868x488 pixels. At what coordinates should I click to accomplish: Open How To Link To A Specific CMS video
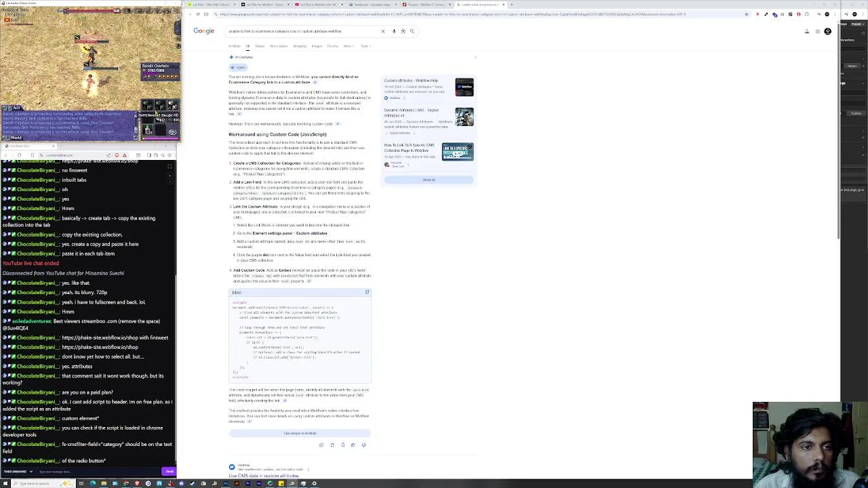[x=409, y=148]
